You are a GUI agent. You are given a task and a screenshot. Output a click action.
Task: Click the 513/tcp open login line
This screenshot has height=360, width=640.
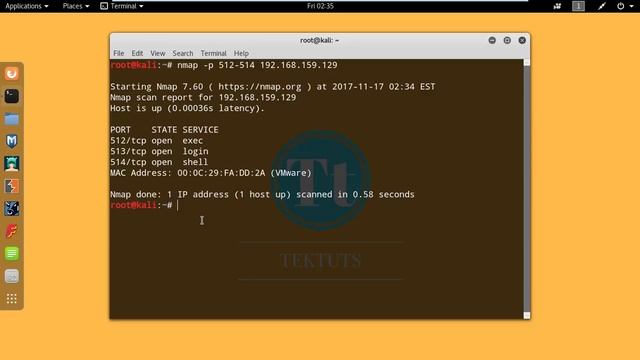[x=159, y=151]
